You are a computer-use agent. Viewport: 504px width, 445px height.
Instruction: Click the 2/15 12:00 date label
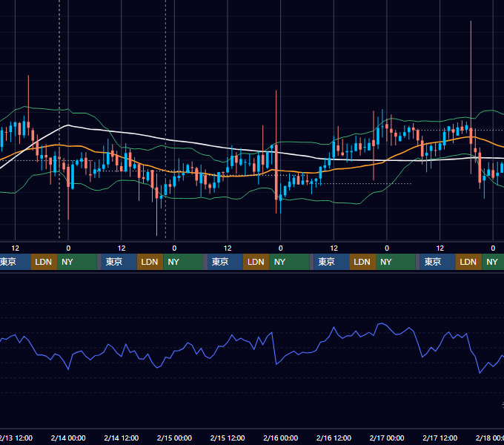[228, 438]
